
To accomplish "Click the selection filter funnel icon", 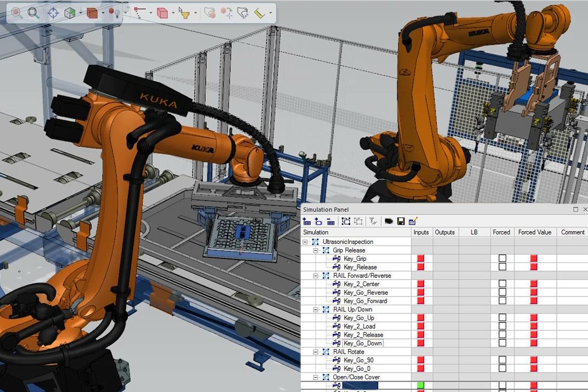I will (184, 13).
